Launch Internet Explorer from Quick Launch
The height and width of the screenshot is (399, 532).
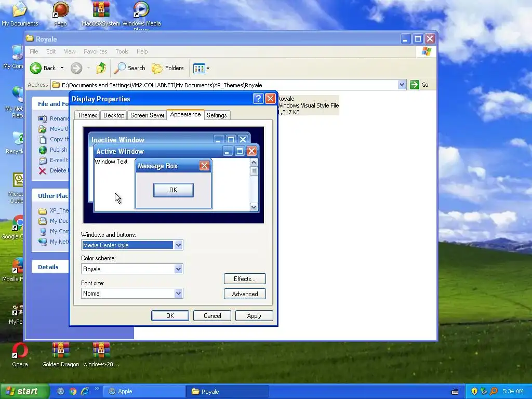click(85, 391)
